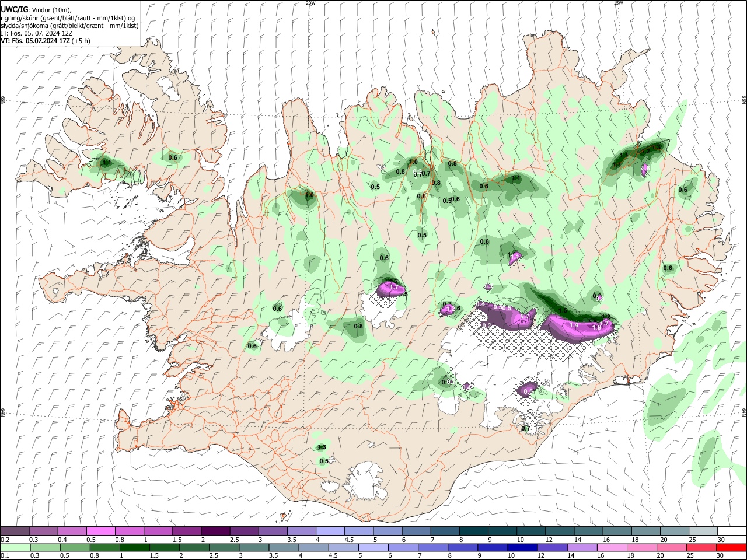
Task: Pick the snow legend swatch between 18 and 20
Action: pyautogui.click(x=645, y=531)
